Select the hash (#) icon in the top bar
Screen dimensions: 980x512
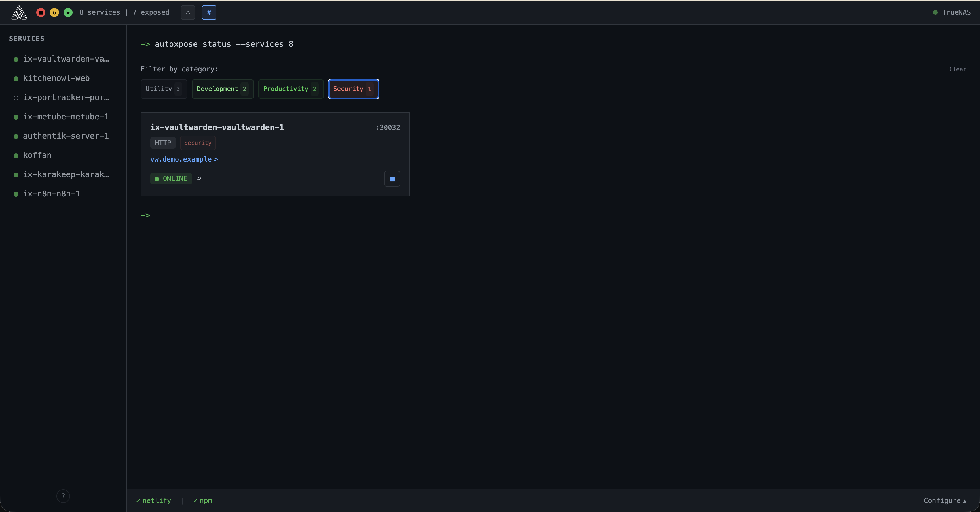pos(209,12)
